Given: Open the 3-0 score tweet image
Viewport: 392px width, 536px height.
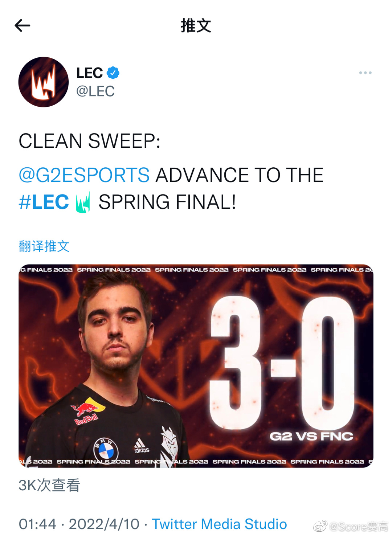Looking at the screenshot, I should (x=196, y=366).
